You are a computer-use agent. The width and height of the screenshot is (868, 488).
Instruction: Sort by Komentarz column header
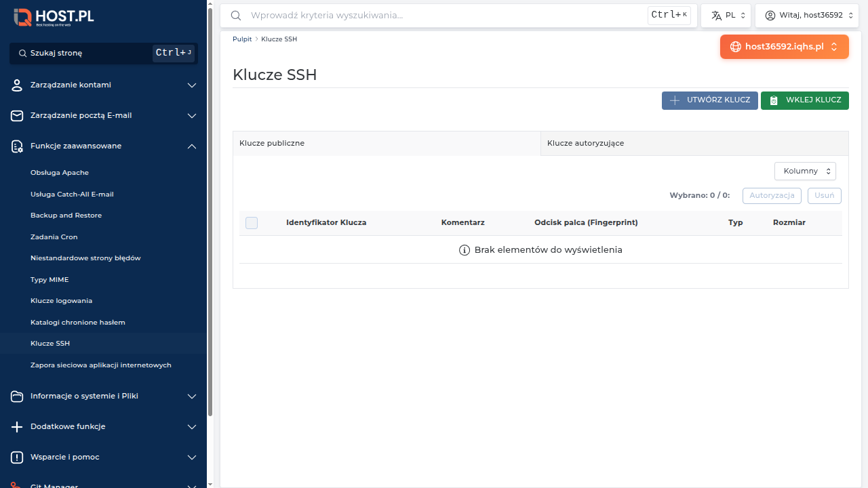coord(463,223)
